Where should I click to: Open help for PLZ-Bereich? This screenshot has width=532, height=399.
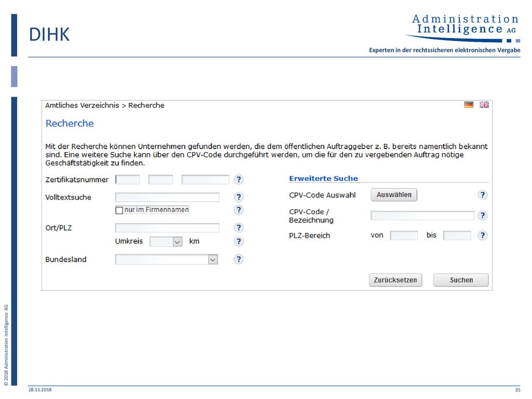pyautogui.click(x=483, y=235)
